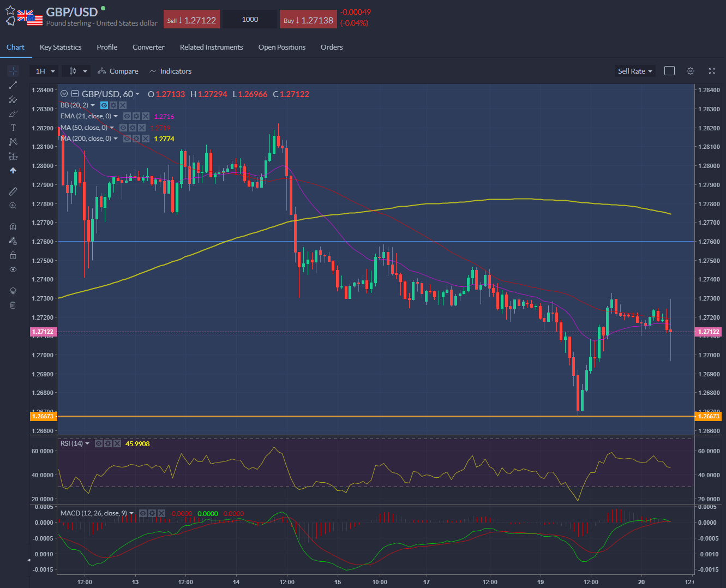Open the Related Instruments tab
726x588 pixels.
(x=212, y=47)
